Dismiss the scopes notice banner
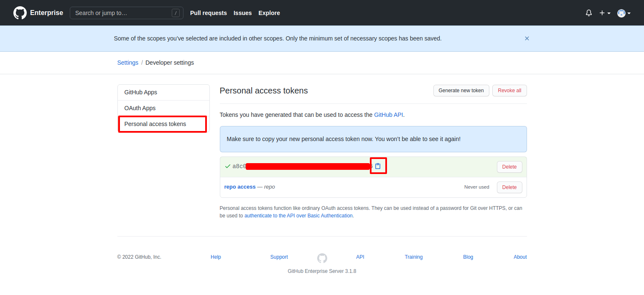The width and height of the screenshot is (644, 295). pyautogui.click(x=527, y=38)
